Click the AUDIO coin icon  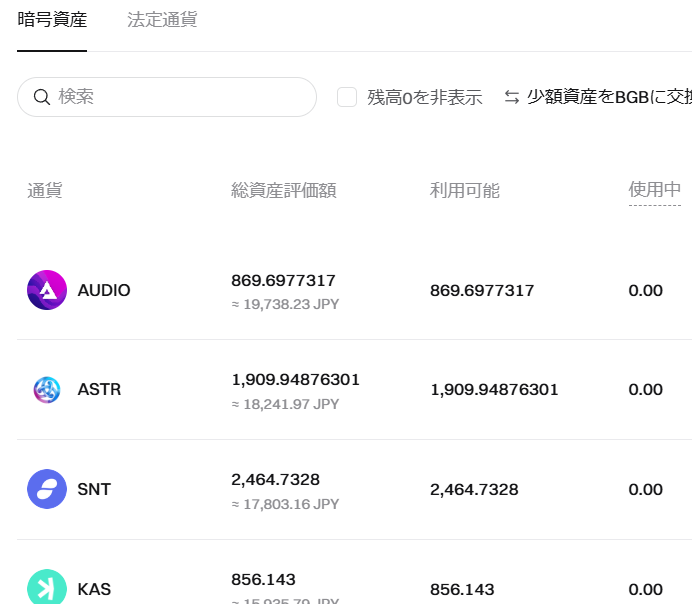[47, 290]
